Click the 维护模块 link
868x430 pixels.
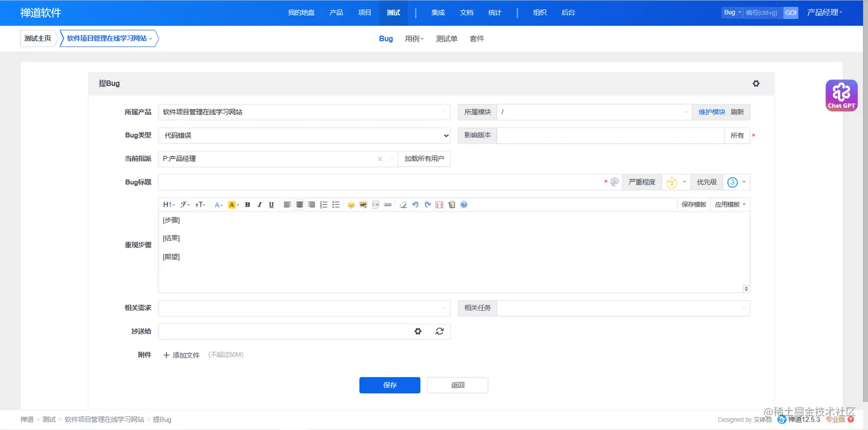(712, 112)
